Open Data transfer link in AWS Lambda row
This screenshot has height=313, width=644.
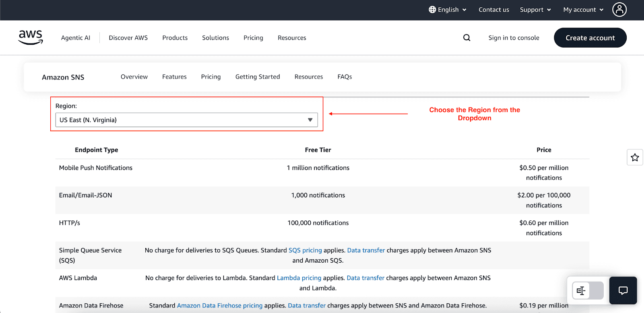click(x=365, y=278)
